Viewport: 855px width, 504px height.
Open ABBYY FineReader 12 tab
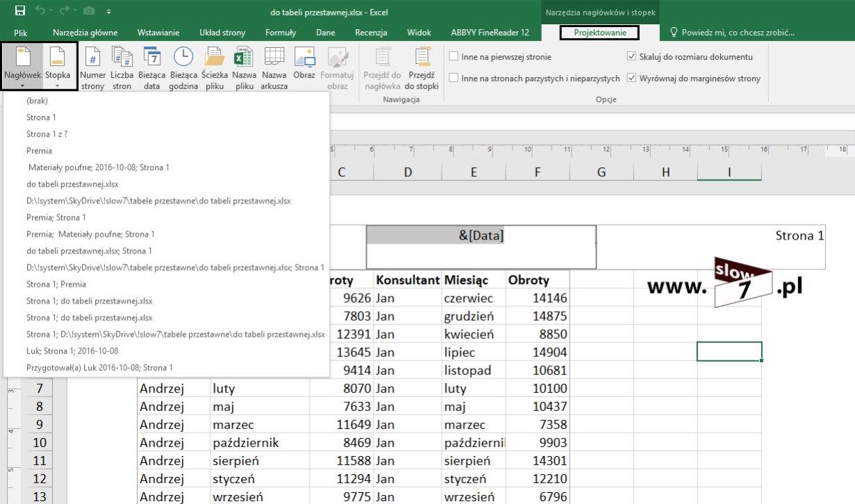490,33
